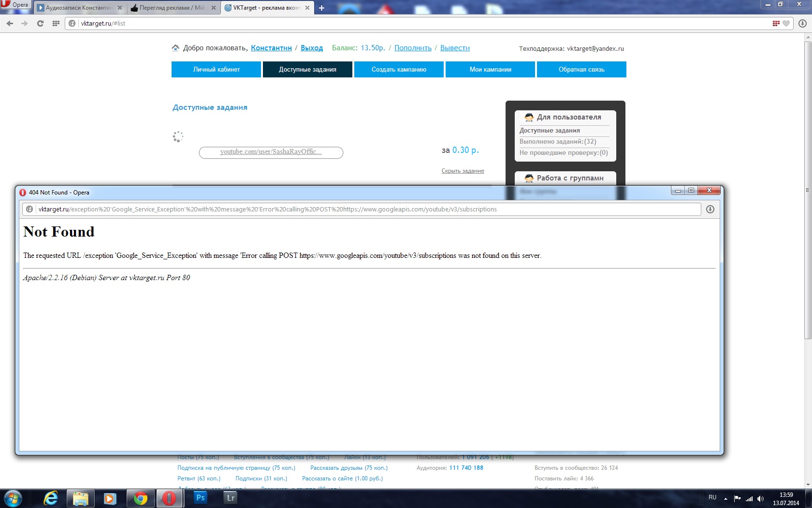Click the Скрыть задание link

pyautogui.click(x=463, y=171)
